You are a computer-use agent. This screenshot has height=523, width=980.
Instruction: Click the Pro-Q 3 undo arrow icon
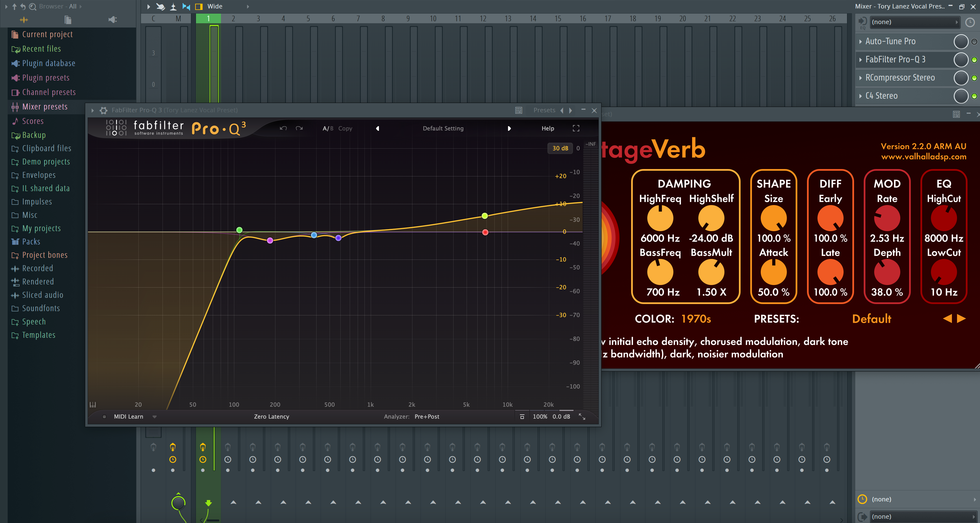coord(283,128)
